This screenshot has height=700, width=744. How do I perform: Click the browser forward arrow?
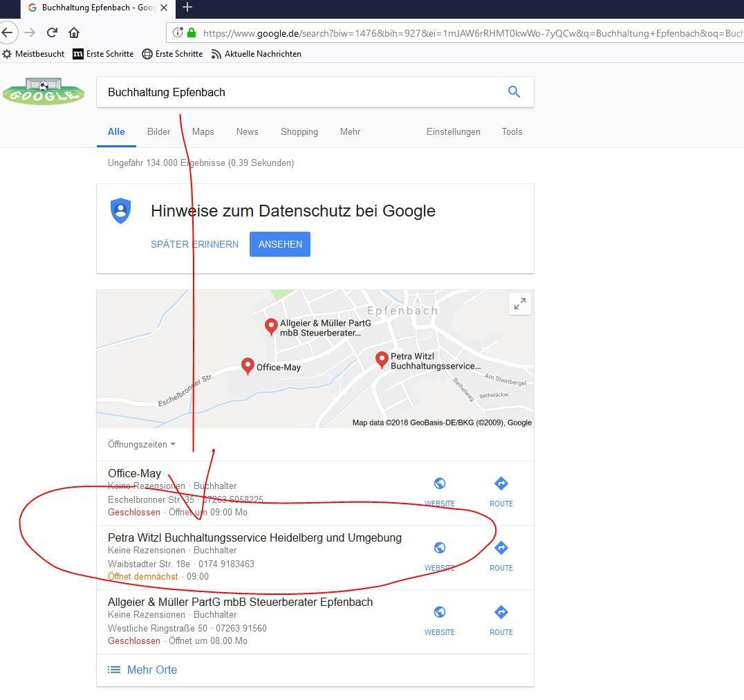[x=30, y=33]
